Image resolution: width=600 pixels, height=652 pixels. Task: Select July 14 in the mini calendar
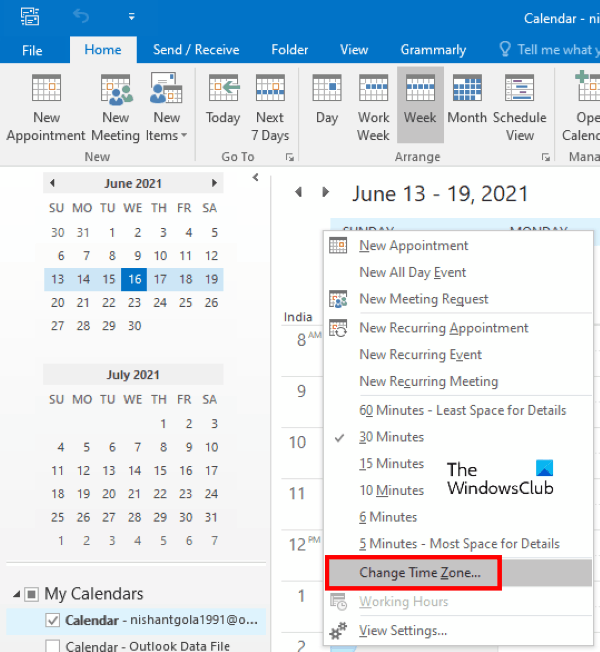point(134,470)
